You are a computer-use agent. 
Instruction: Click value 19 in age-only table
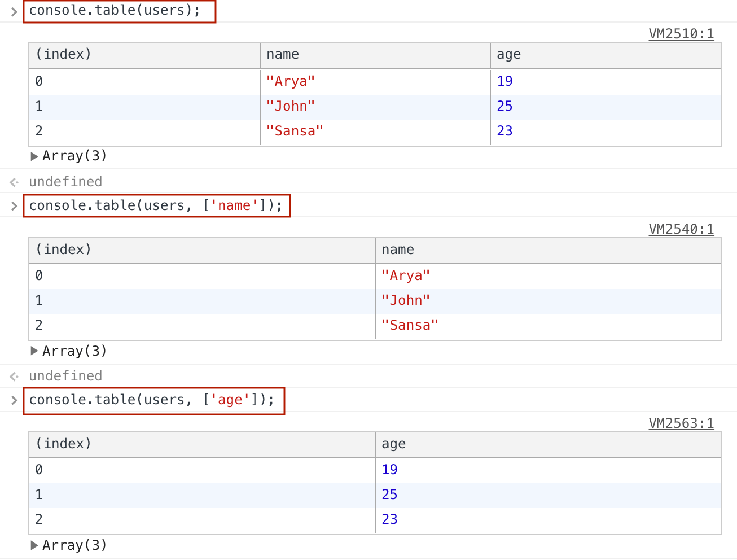point(389,470)
